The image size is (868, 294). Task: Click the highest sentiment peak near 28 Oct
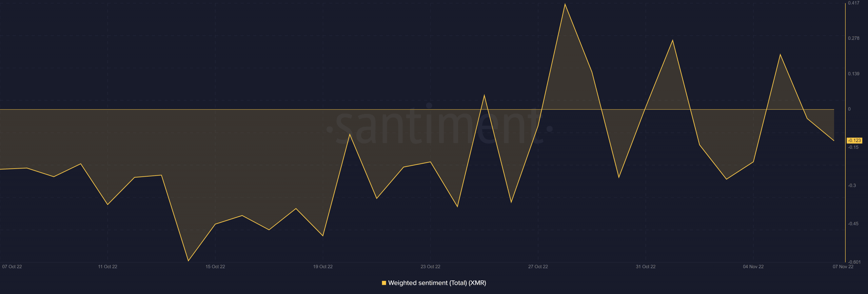pyautogui.click(x=565, y=4)
